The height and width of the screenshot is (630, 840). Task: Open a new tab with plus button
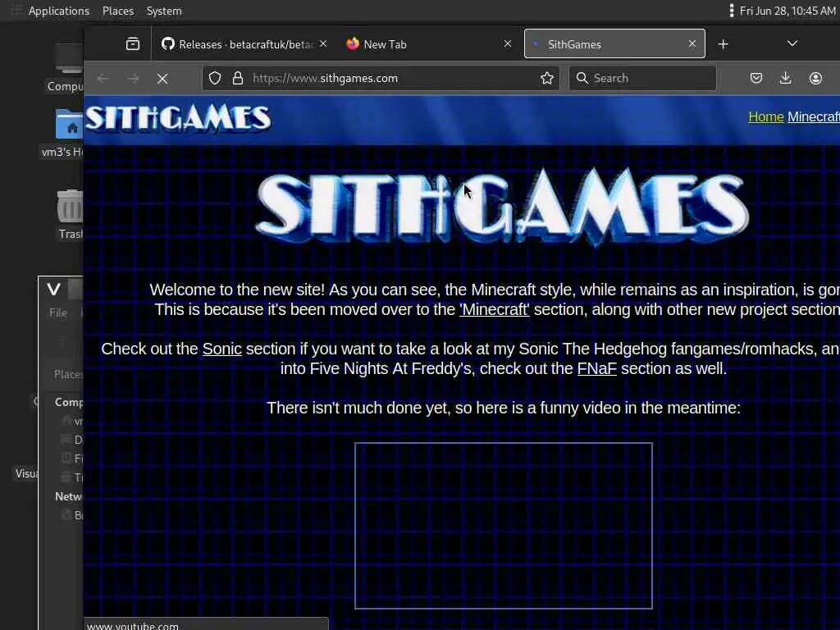point(724,44)
